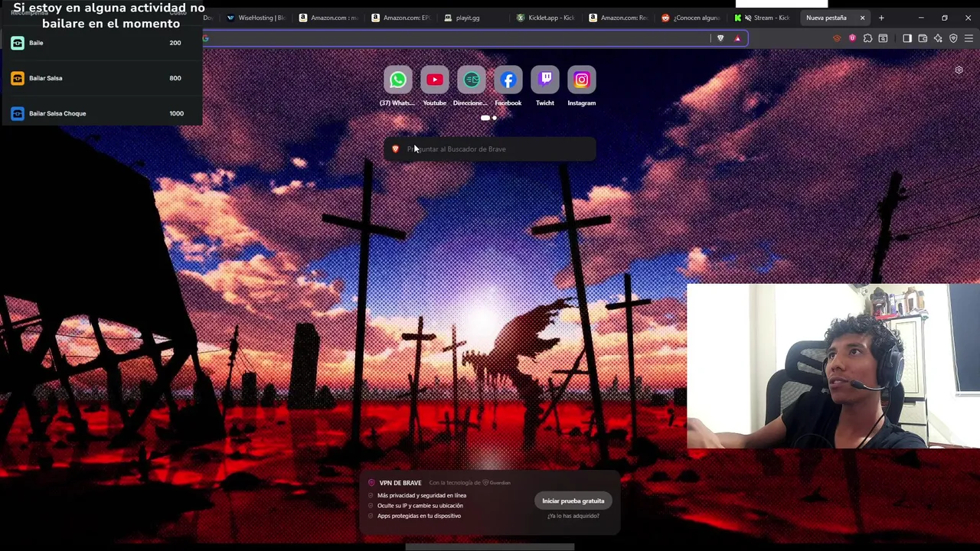Select the Baile 200 reward row

point(101,43)
